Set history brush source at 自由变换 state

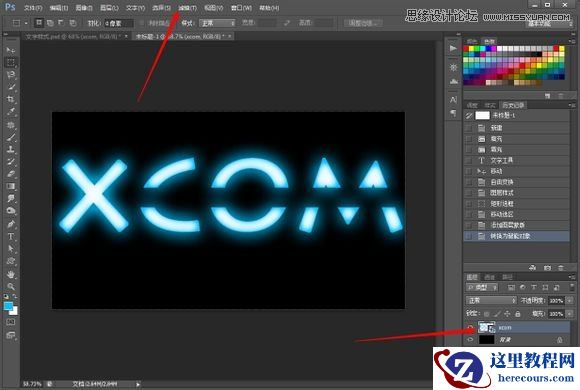pos(469,182)
